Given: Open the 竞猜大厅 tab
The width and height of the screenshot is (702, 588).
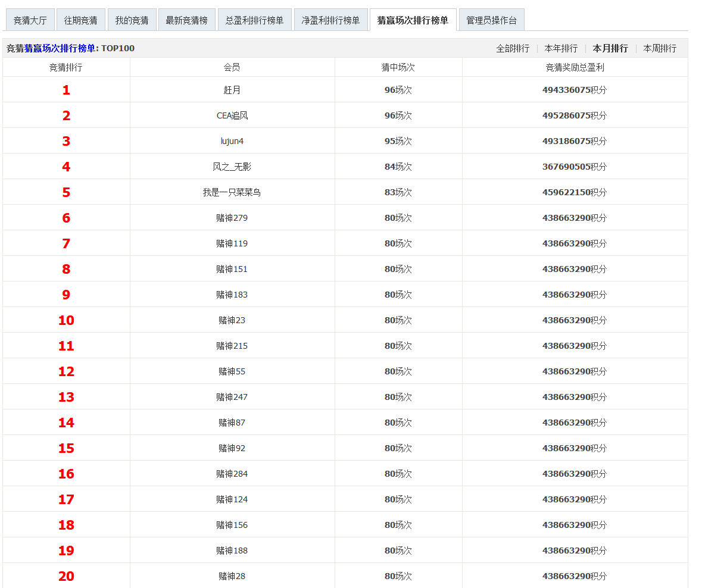Looking at the screenshot, I should [30, 20].
